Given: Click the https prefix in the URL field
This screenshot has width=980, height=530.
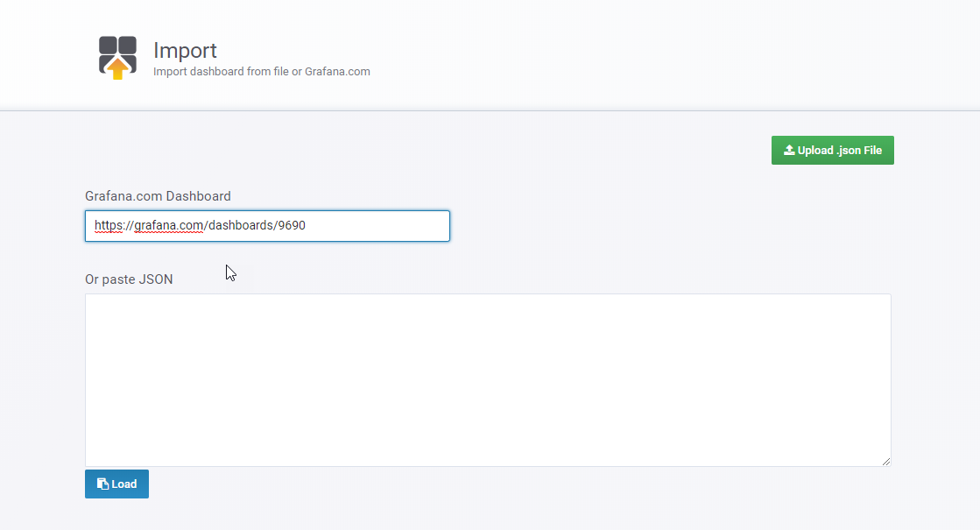Looking at the screenshot, I should [x=109, y=225].
